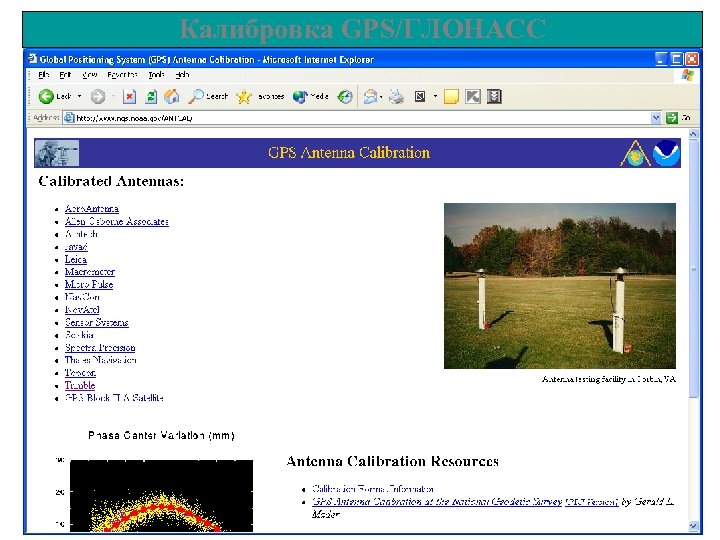Close the Internet Explorer window
720x540 pixels.
pyautogui.click(x=692, y=59)
